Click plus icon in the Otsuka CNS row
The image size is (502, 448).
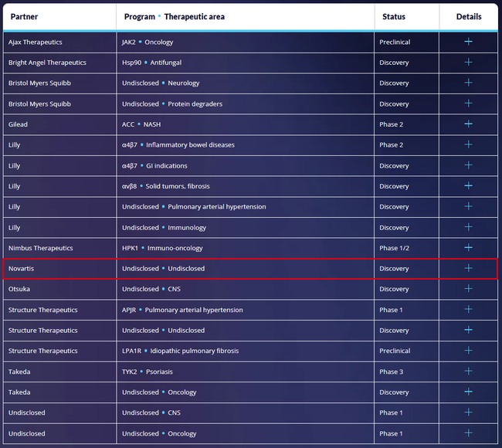(468, 289)
